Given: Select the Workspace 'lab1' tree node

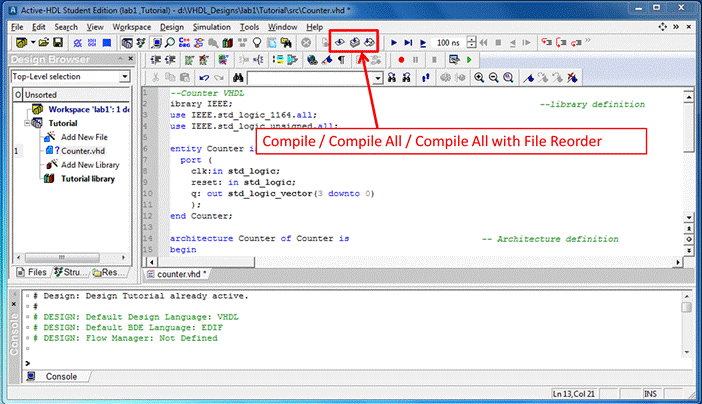Looking at the screenshot, I should click(x=89, y=109).
